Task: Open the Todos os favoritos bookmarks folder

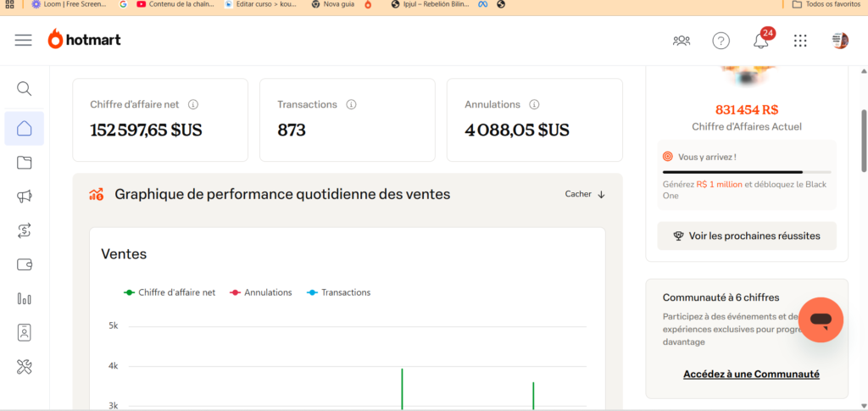Action: [x=827, y=4]
